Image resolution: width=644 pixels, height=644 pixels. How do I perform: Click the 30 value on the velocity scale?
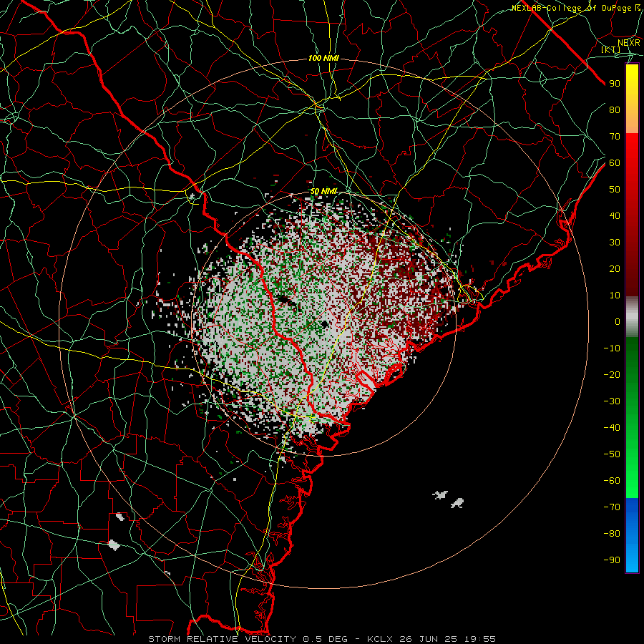coord(615,243)
